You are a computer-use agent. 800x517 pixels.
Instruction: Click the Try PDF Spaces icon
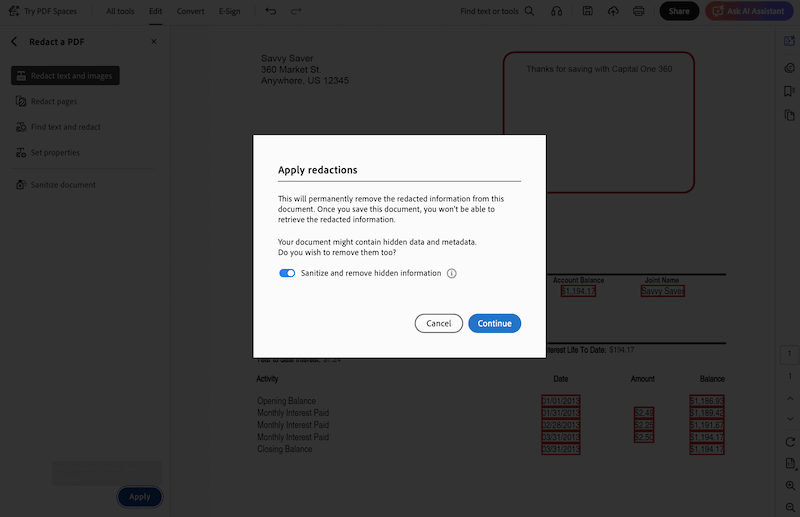pyautogui.click(x=14, y=11)
